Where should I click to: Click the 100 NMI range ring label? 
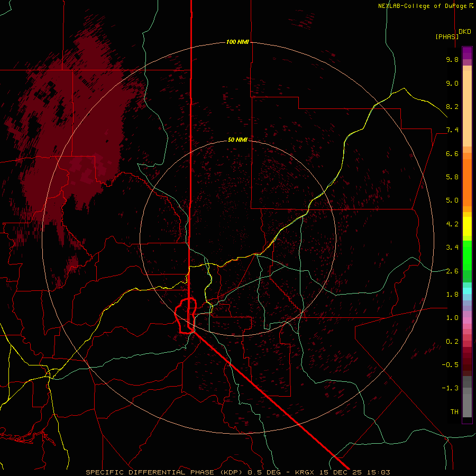point(237,42)
